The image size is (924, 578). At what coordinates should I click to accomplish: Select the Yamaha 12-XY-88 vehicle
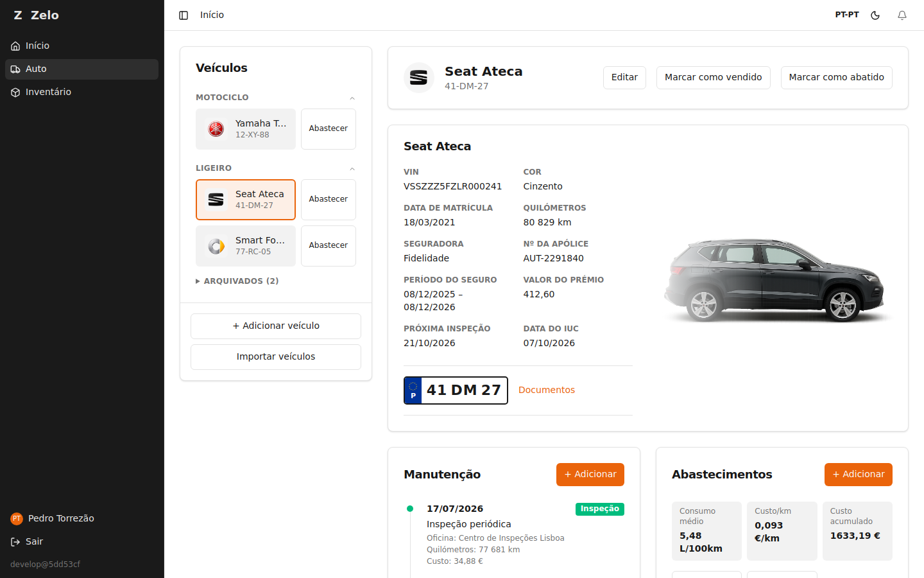click(246, 129)
